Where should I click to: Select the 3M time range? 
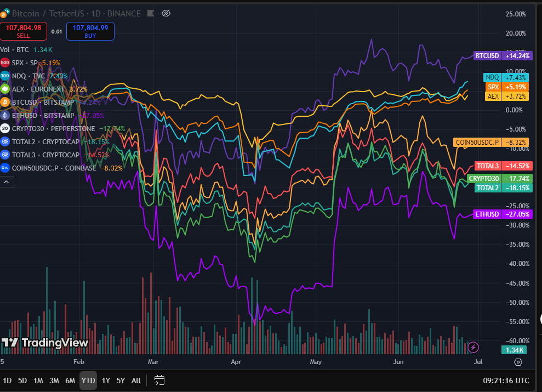[x=54, y=380]
